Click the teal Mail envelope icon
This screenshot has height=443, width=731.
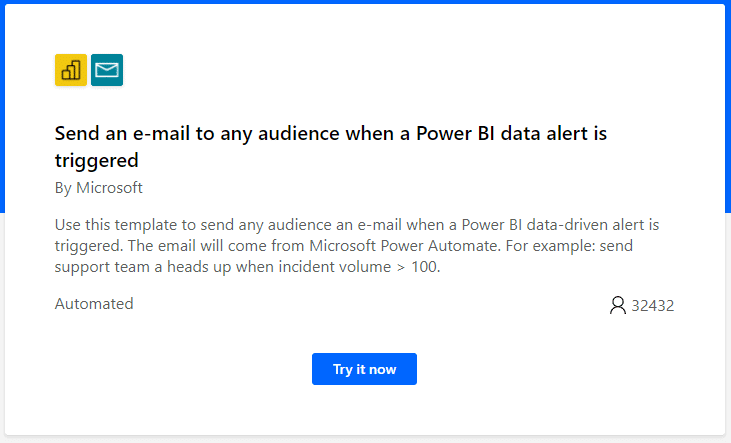(107, 70)
